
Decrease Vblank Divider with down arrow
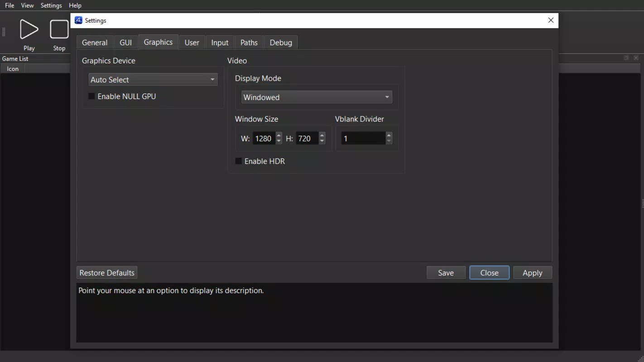389,141
